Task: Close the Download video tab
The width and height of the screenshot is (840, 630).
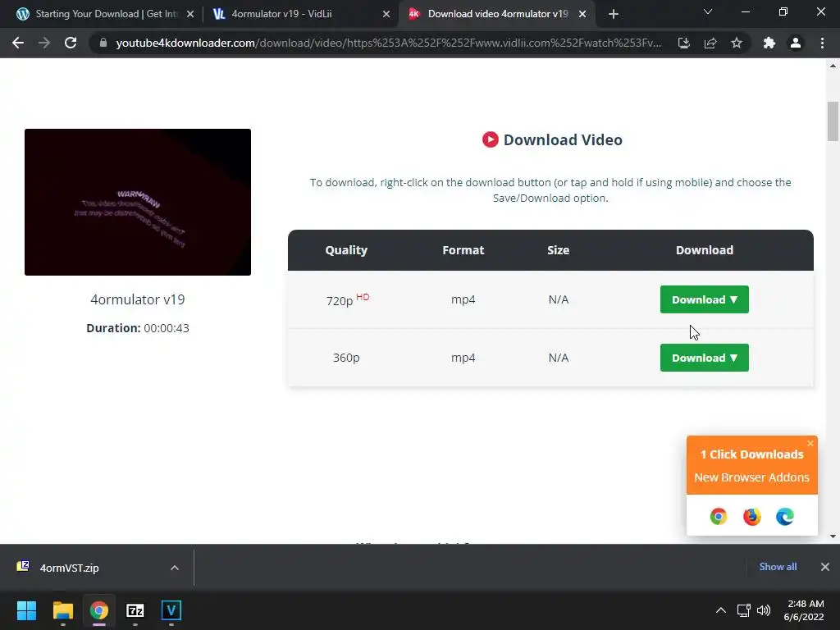Action: coord(582,14)
